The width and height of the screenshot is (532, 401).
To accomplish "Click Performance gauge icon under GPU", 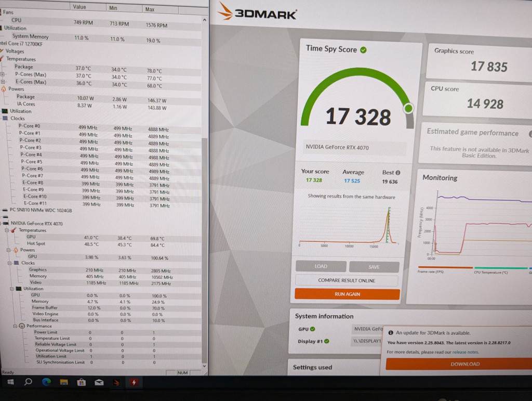I will tap(22, 326).
